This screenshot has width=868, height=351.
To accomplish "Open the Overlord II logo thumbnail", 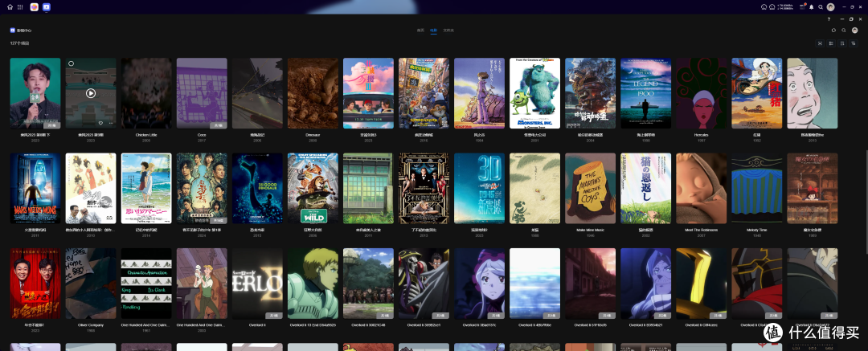I will pyautogui.click(x=257, y=284).
